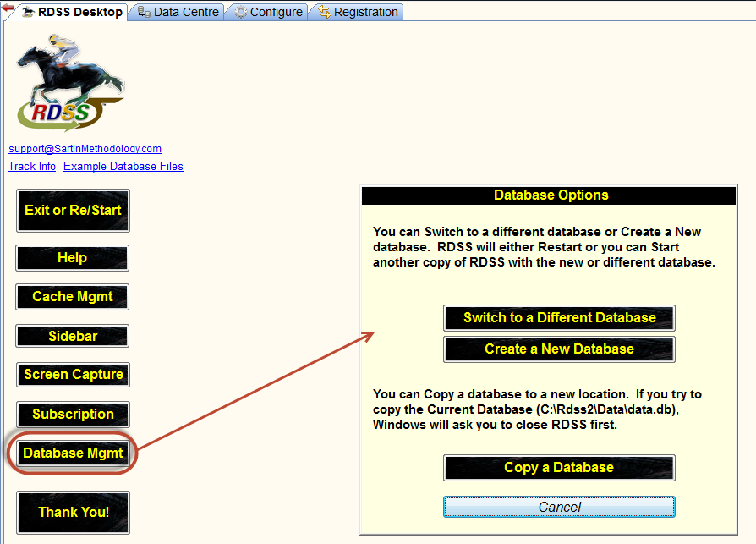The width and height of the screenshot is (756, 544).
Task: Open the Subscription button
Action: coord(73,415)
